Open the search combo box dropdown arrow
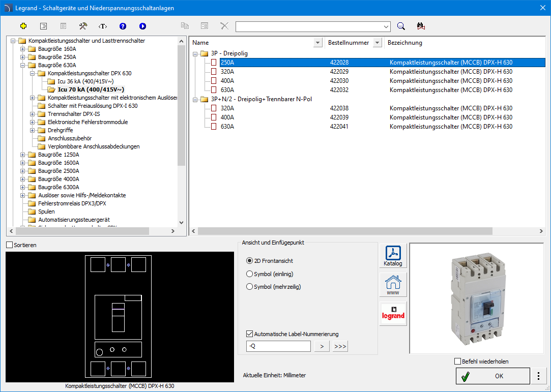 (x=386, y=27)
